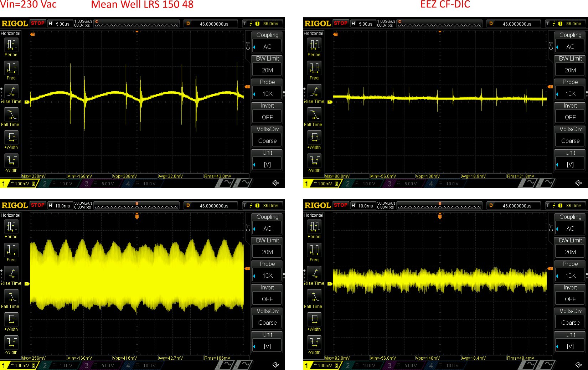588x370 pixels.
Task: Click STOP run state on Mean Well 5.00us scope
Action: click(38, 23)
